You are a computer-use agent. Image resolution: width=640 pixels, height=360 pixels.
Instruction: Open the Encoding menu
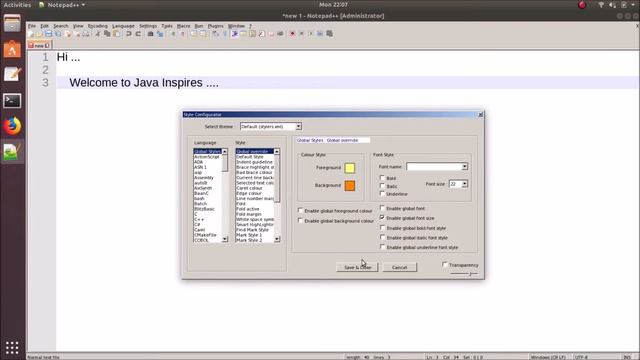98,26
